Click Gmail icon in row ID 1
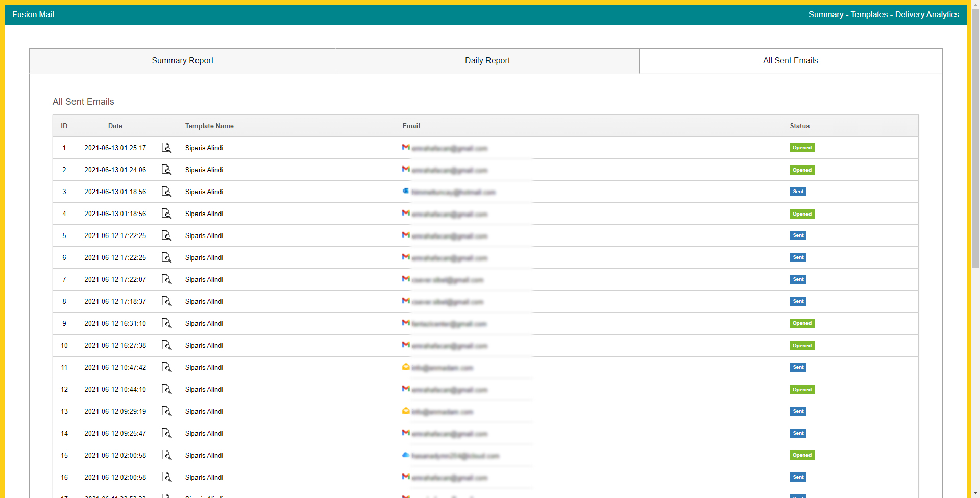The height and width of the screenshot is (498, 980). click(x=406, y=147)
